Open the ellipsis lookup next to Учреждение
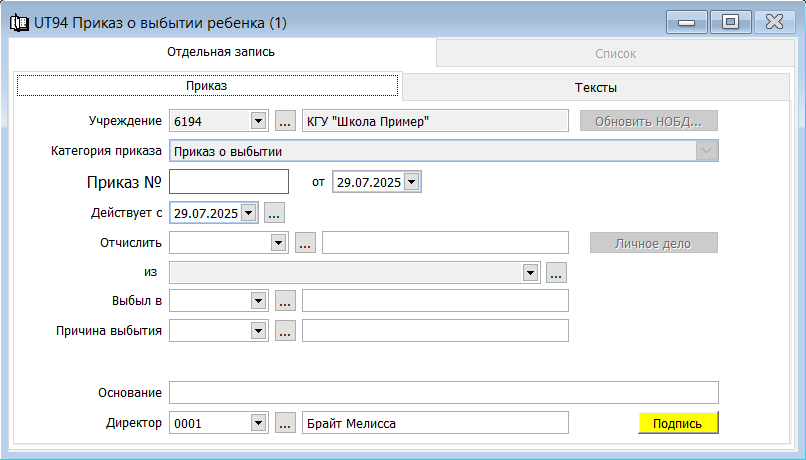806x460 pixels. click(x=285, y=121)
